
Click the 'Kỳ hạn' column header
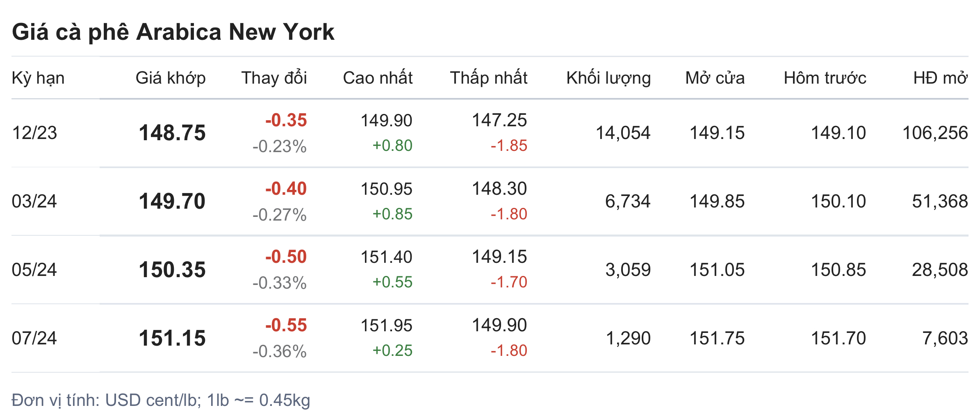pyautogui.click(x=38, y=78)
